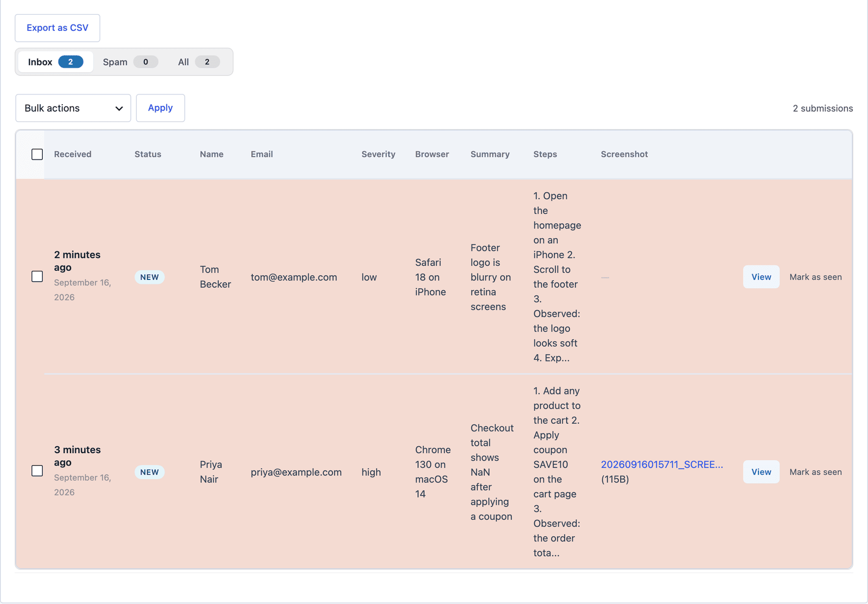Screen dimensions: 868x604
Task: Click the 'low' severity cell
Action: (x=369, y=277)
